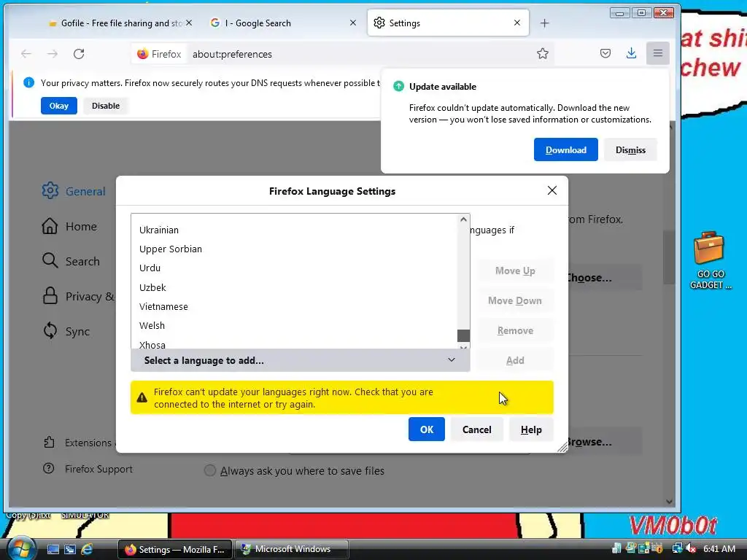Close the Firefox Language Settings dialog
Screen dimensions: 747x560
click(x=551, y=190)
